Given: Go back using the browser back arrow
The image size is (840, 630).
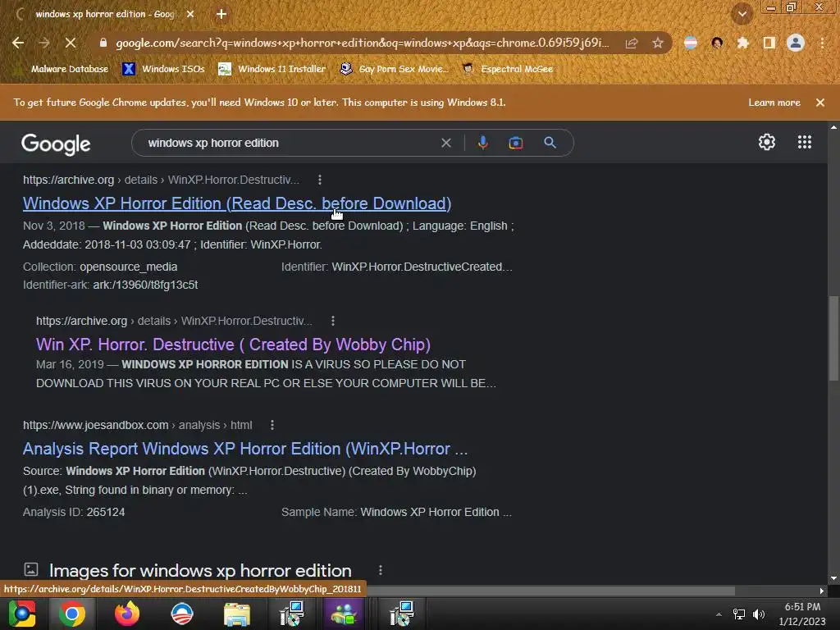Looking at the screenshot, I should (18, 43).
